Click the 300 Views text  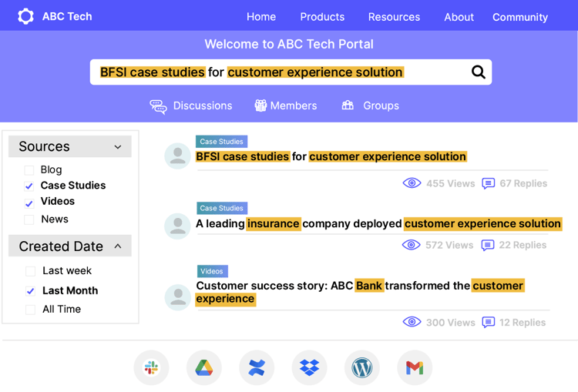point(451,323)
